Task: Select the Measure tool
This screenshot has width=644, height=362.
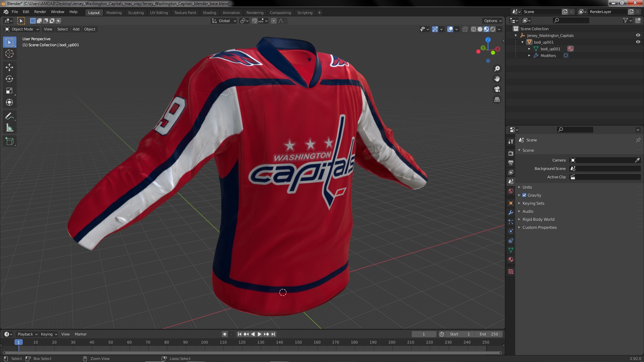Action: 9,128
